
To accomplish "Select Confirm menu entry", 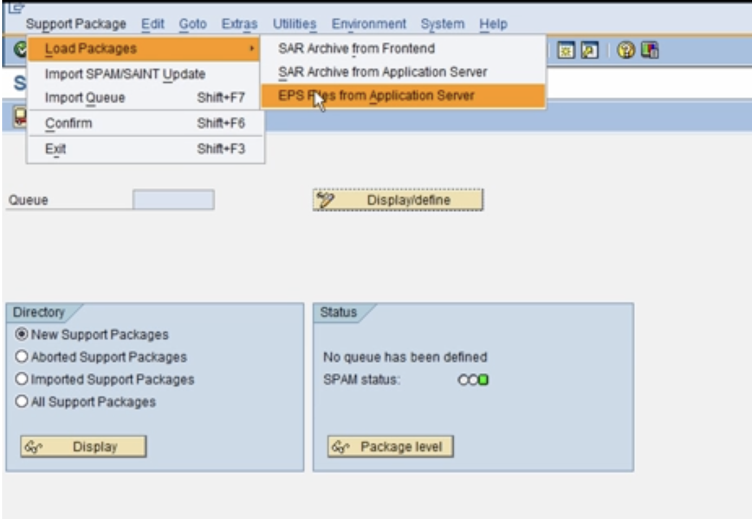I will point(145,123).
